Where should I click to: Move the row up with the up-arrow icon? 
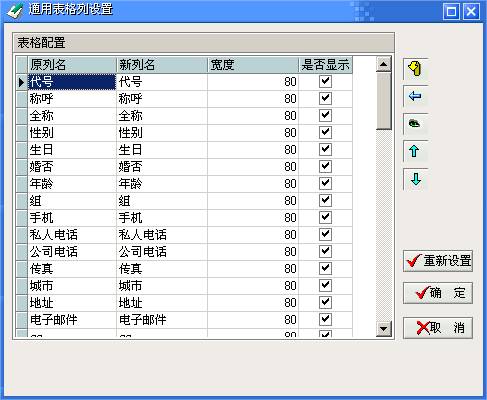tap(415, 151)
